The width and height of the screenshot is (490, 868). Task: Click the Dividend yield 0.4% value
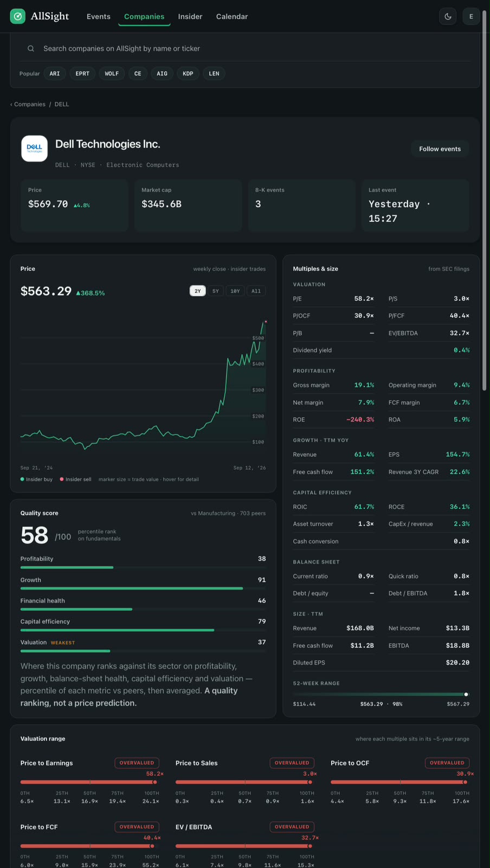click(x=462, y=350)
